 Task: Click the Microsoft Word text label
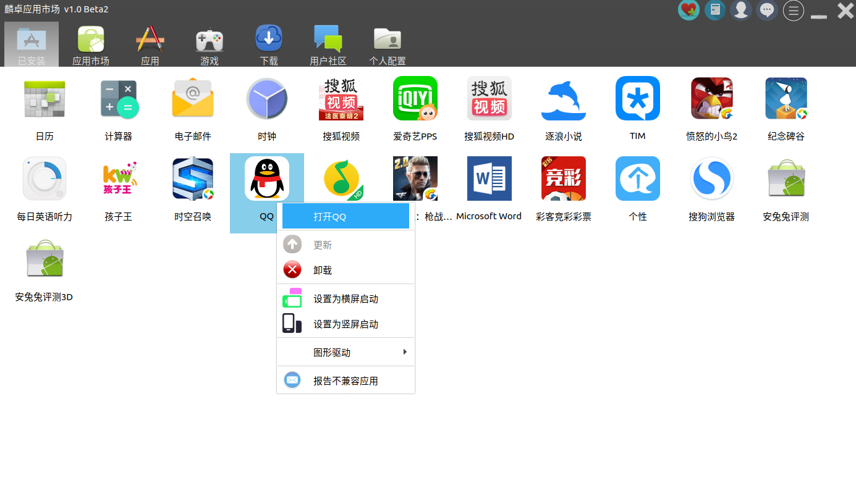(489, 216)
